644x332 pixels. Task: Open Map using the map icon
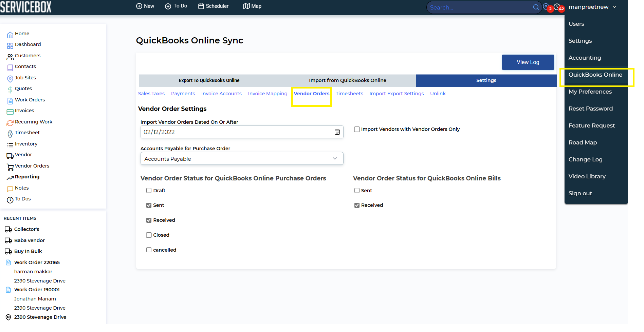(x=246, y=6)
